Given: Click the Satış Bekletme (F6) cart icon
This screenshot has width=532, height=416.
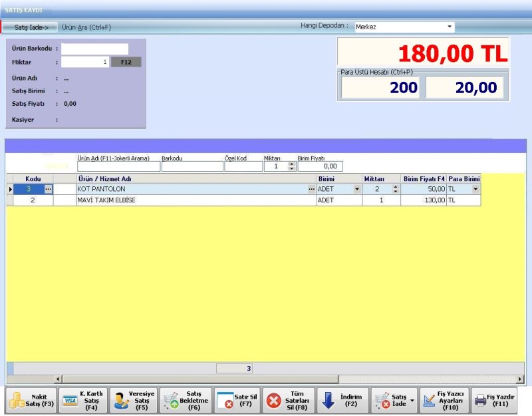Looking at the screenshot, I should 171,400.
